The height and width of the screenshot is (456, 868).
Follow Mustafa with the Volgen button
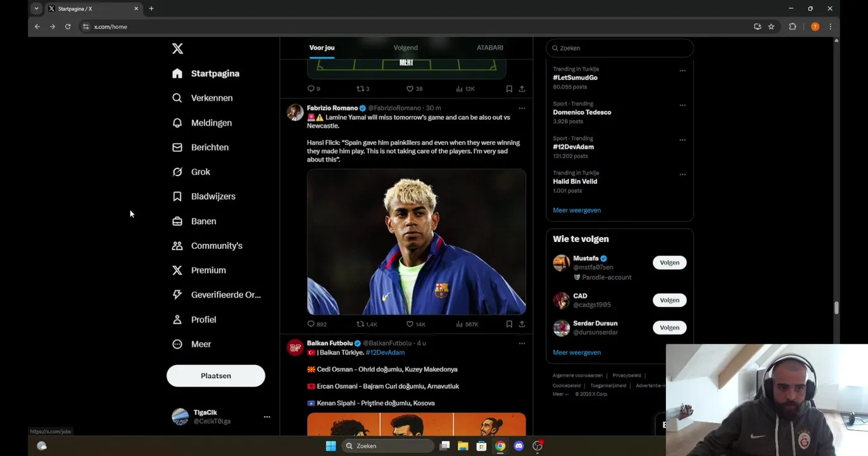click(x=669, y=263)
